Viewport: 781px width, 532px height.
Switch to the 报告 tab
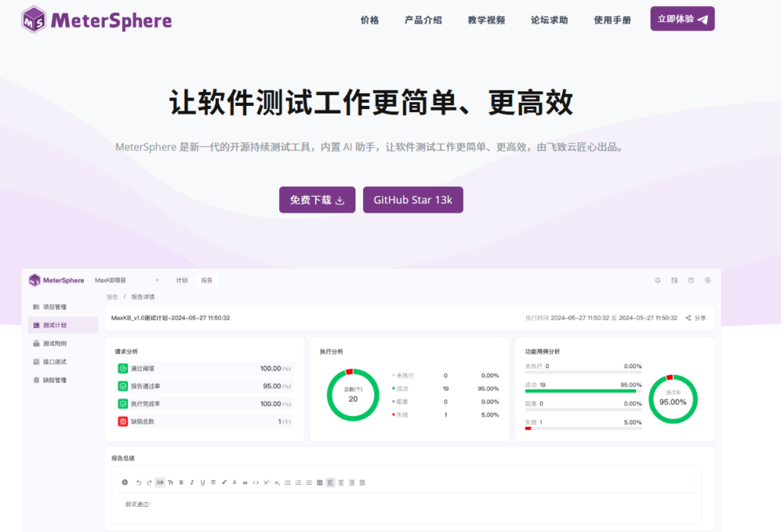[207, 280]
